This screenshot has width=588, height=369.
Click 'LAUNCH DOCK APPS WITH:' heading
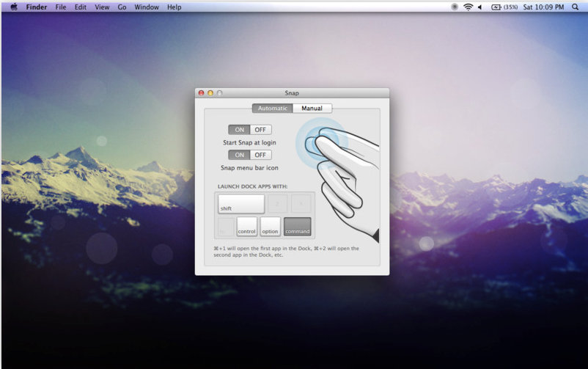point(253,186)
